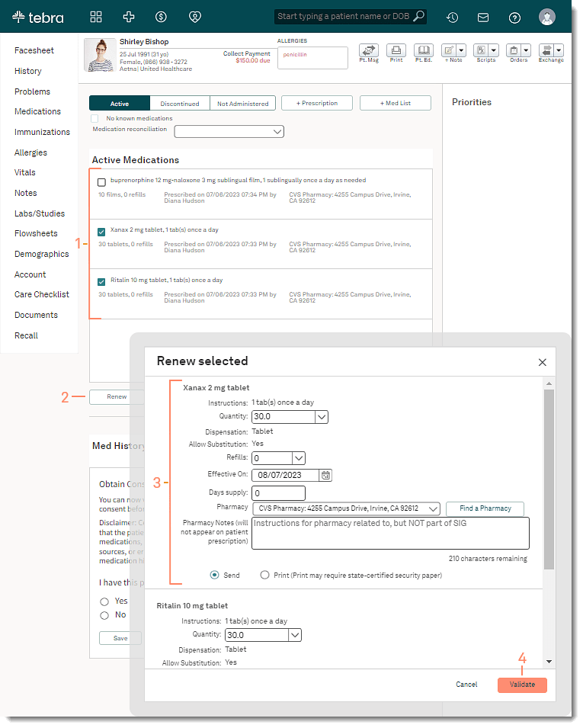The image size is (583, 728).
Task: Click Shirley Bishop's patient photo
Action: point(100,55)
